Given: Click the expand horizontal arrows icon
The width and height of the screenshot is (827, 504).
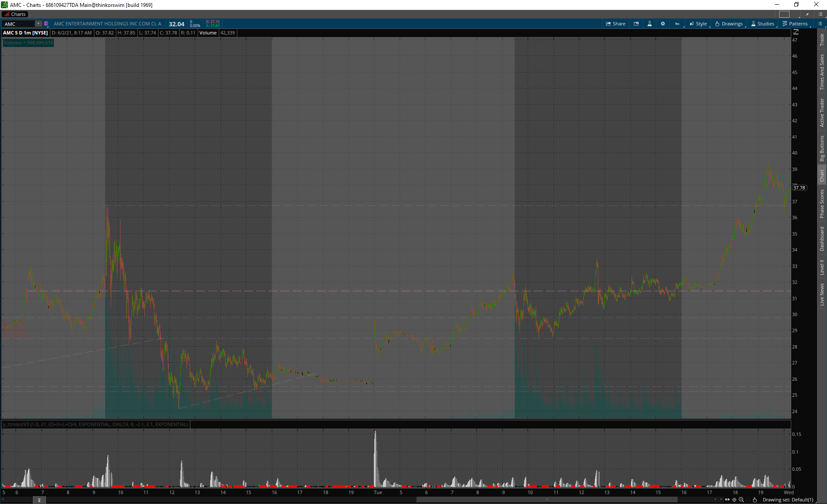Looking at the screenshot, I should [x=728, y=500].
